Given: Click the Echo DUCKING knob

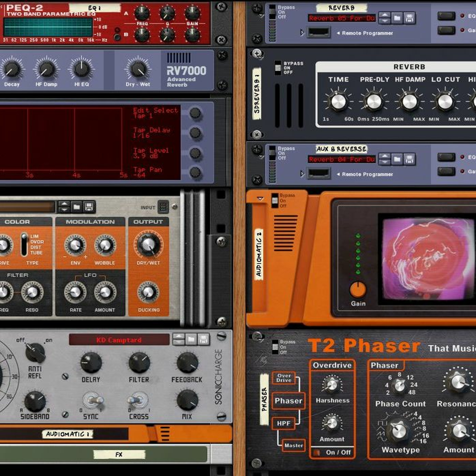Looking at the screenshot, I should pos(148,292).
